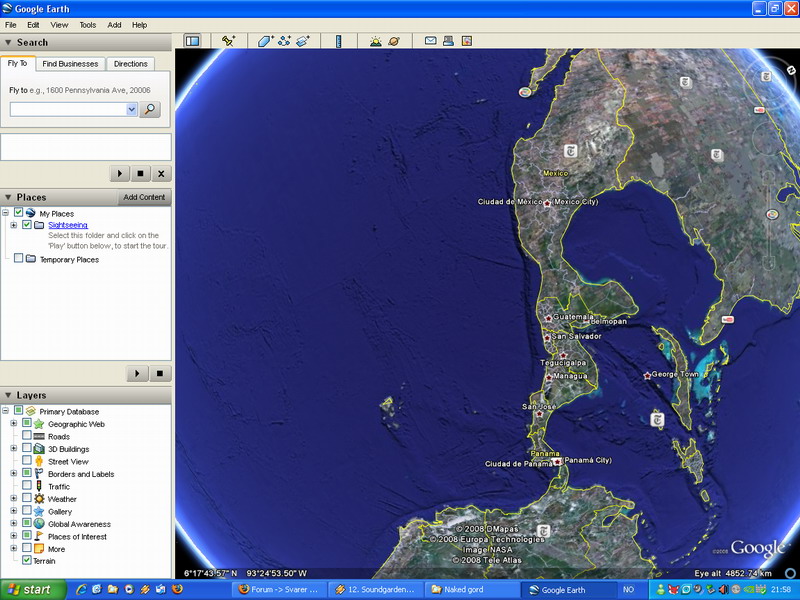Open the Soundgarden Winamp taskbar item
800x600 pixels.
[x=375, y=590]
